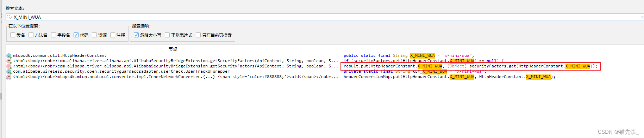
Task: Click the class icon beside UserTrackUFWrapper result
Action: (x=9, y=72)
